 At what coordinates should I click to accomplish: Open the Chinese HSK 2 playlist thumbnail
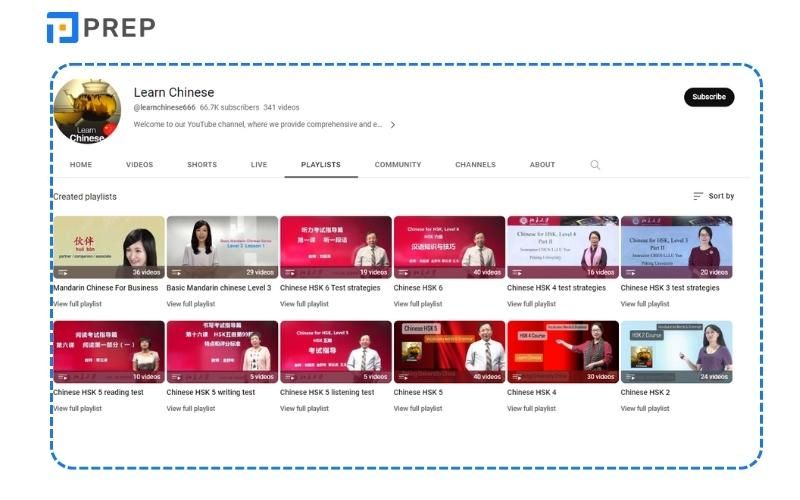click(677, 352)
